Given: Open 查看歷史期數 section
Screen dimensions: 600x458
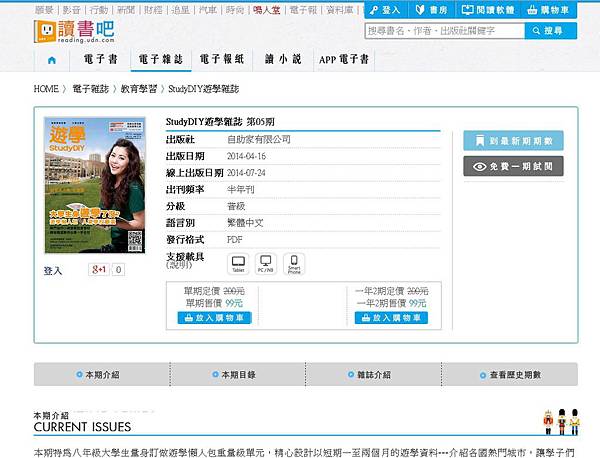Looking at the screenshot, I should [510, 375].
